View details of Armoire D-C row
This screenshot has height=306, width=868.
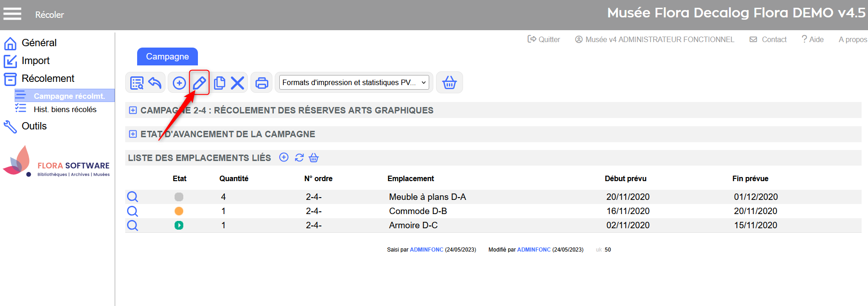tap(133, 225)
